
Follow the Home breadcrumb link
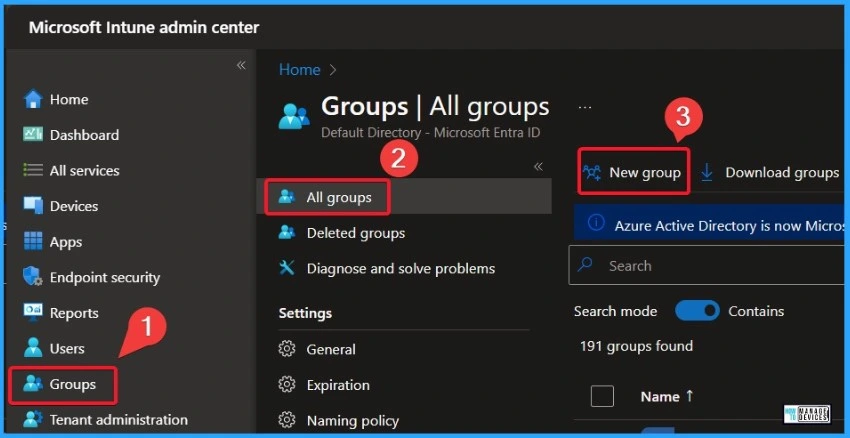pos(299,70)
